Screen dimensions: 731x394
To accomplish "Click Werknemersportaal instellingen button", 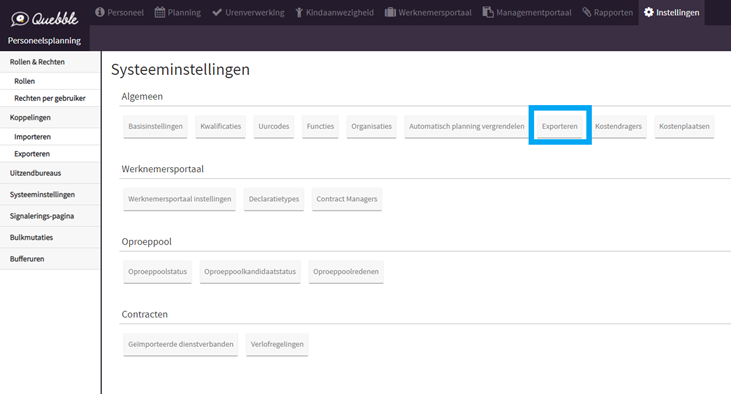I will pyautogui.click(x=179, y=199).
